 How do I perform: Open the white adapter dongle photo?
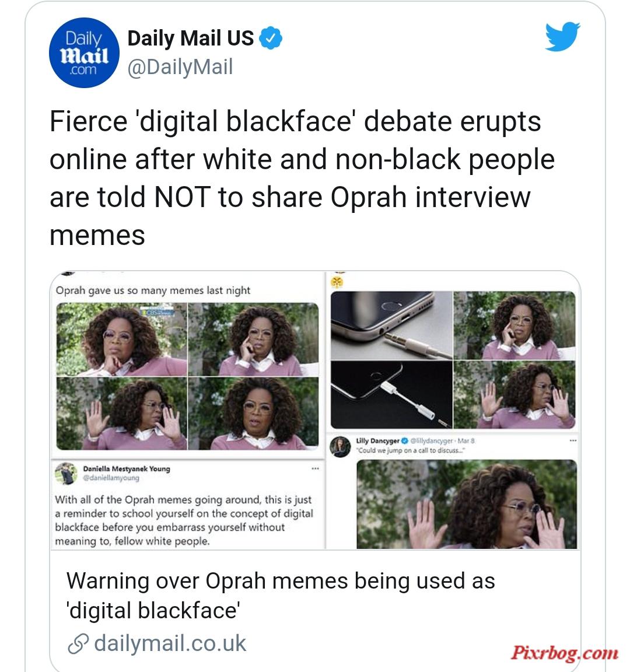point(392,395)
